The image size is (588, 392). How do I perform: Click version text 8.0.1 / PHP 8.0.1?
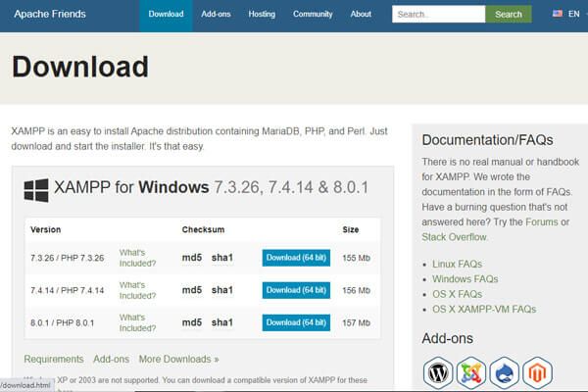click(63, 323)
